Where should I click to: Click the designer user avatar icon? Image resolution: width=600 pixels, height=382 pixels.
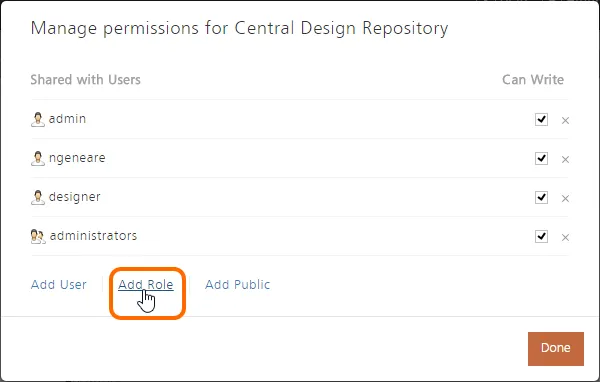38,198
